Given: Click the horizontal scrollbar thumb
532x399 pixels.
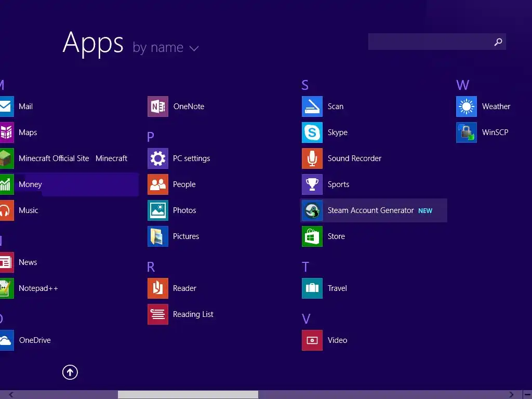Looking at the screenshot, I should coord(188,395).
